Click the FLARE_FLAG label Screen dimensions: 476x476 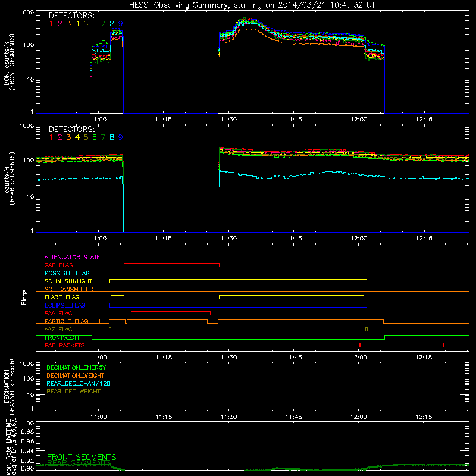pyautogui.click(x=62, y=297)
